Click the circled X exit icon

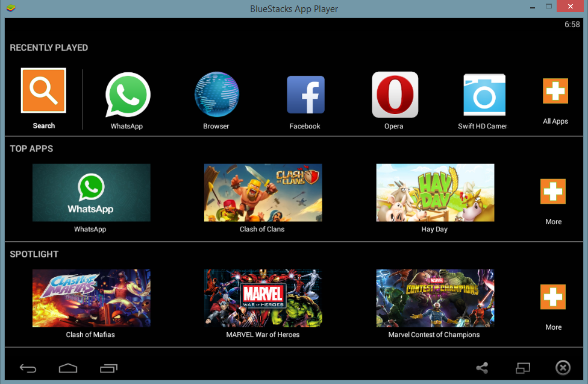(x=563, y=368)
